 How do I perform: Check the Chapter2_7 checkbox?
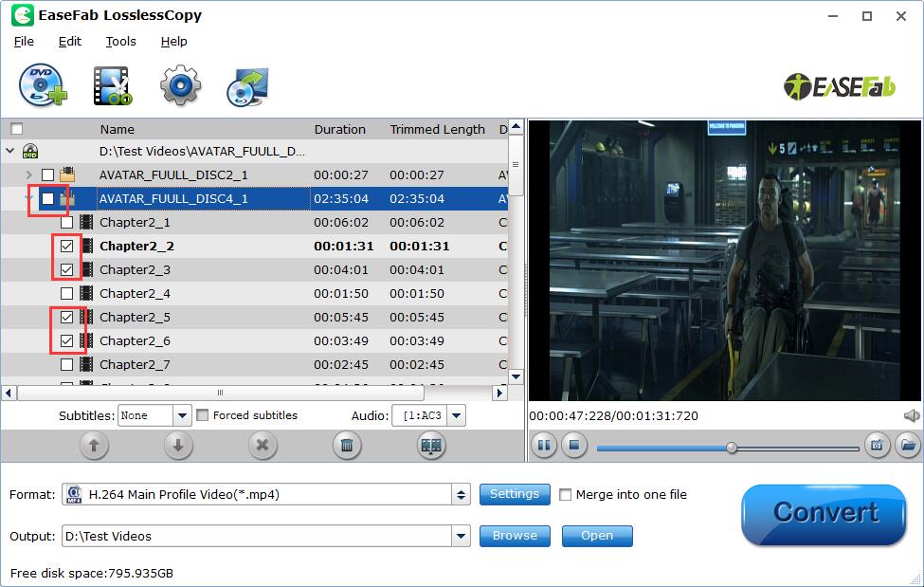tap(66, 364)
